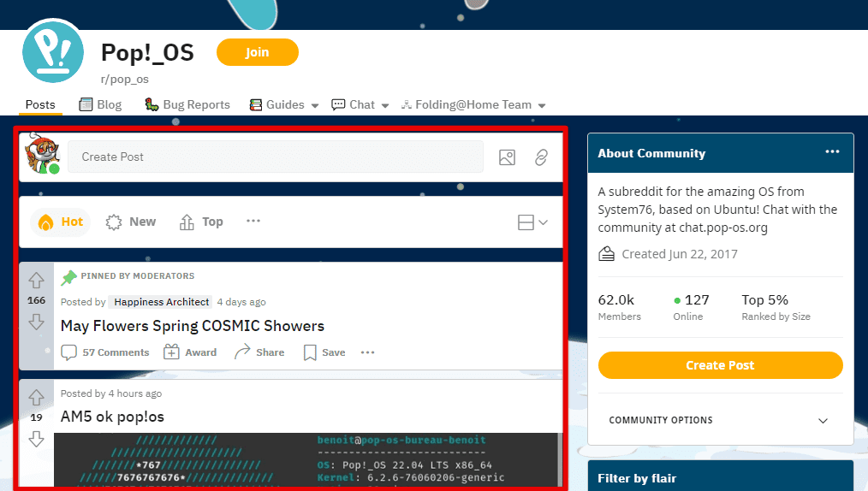This screenshot has height=491, width=868.
Task: Click the 62.0k Members count
Action: (619, 307)
